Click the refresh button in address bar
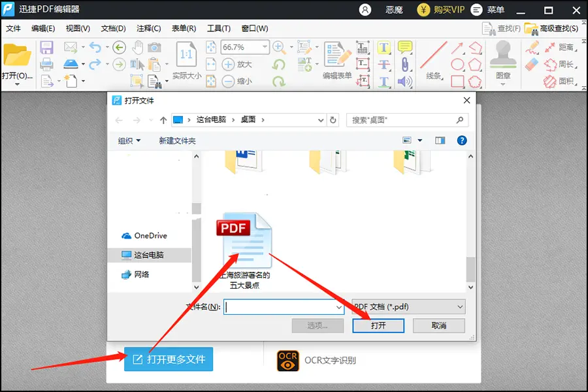Screen dimensions: 588x392 [333, 120]
